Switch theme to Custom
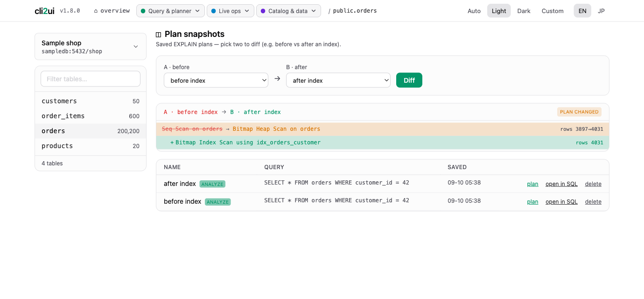Screen dimensions: 644x299 click(x=553, y=11)
